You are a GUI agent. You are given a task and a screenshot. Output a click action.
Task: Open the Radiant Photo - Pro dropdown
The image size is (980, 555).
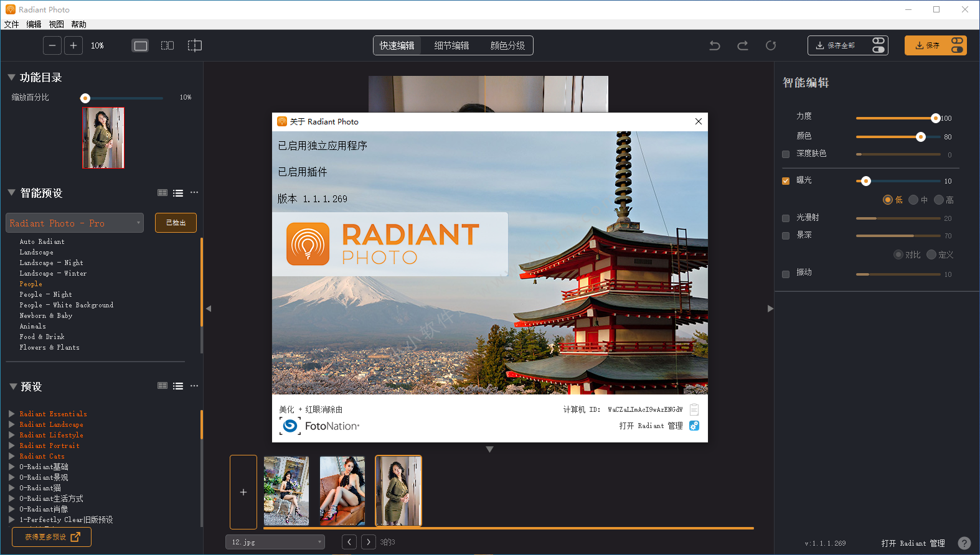(x=75, y=223)
